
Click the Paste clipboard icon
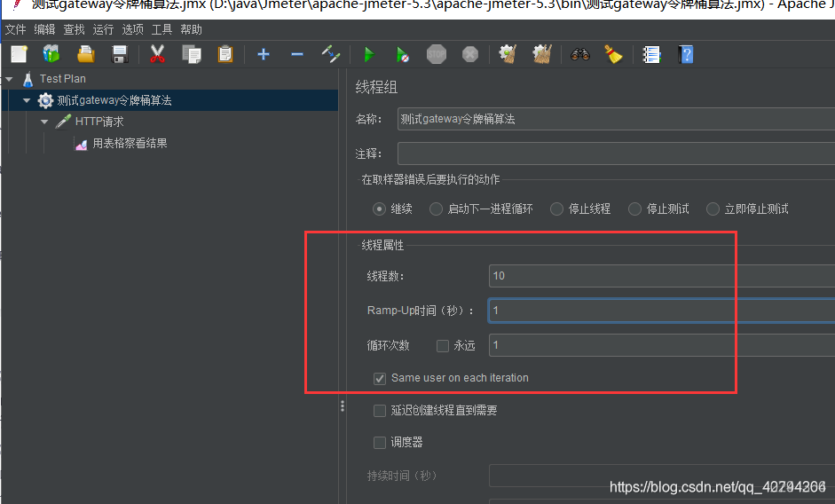[x=225, y=54]
